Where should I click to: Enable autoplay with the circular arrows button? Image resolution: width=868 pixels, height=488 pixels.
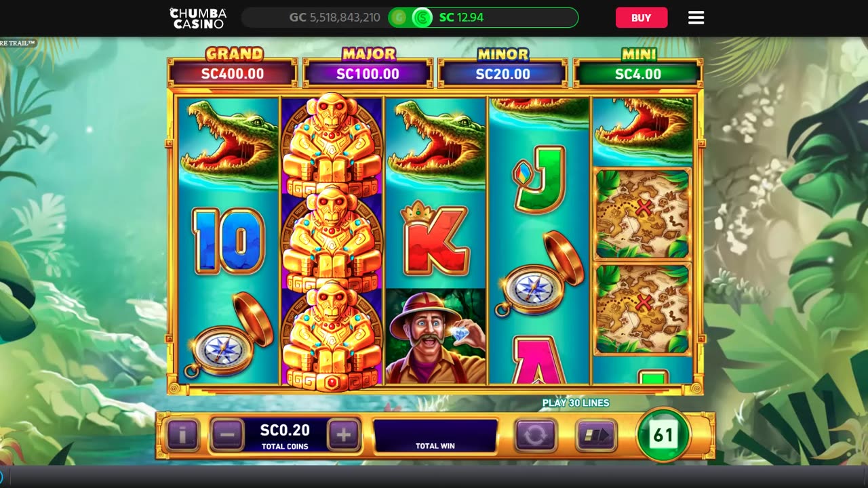click(535, 434)
